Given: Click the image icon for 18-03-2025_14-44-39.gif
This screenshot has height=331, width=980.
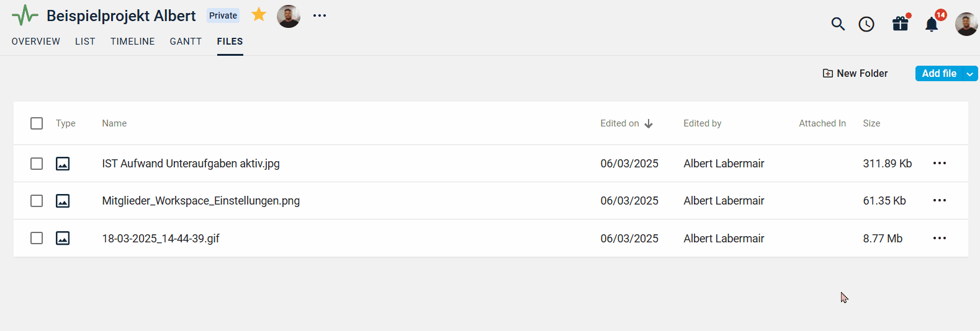Looking at the screenshot, I should click(63, 238).
